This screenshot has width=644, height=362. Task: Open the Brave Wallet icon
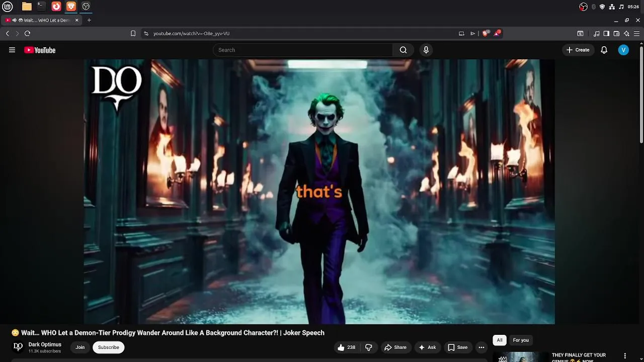616,34
